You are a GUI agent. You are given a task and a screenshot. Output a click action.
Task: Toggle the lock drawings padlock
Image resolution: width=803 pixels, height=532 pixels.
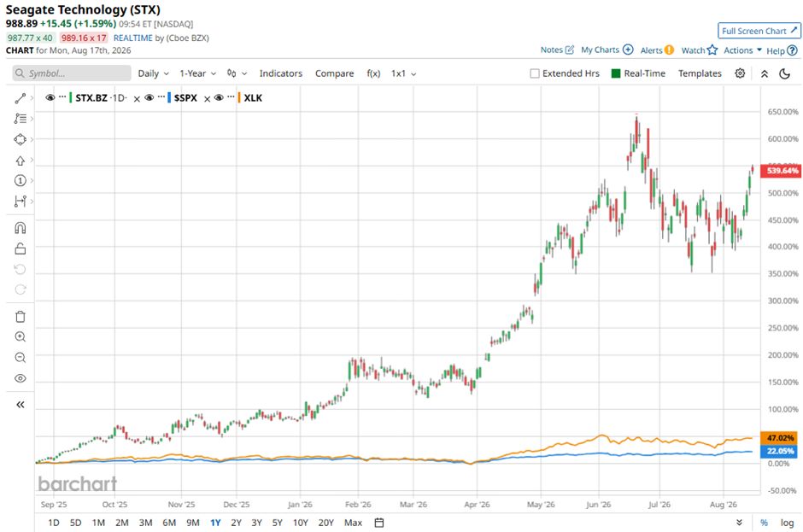20,248
